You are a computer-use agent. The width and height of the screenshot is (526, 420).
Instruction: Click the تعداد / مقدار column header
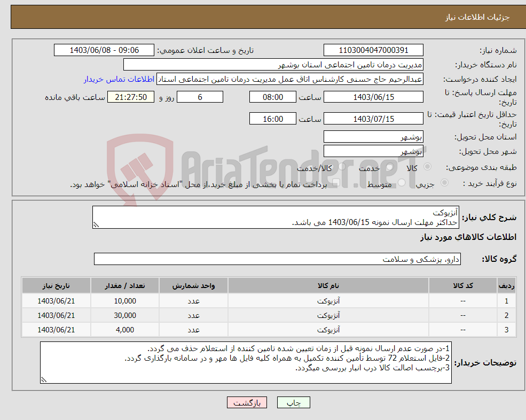[x=125, y=286]
